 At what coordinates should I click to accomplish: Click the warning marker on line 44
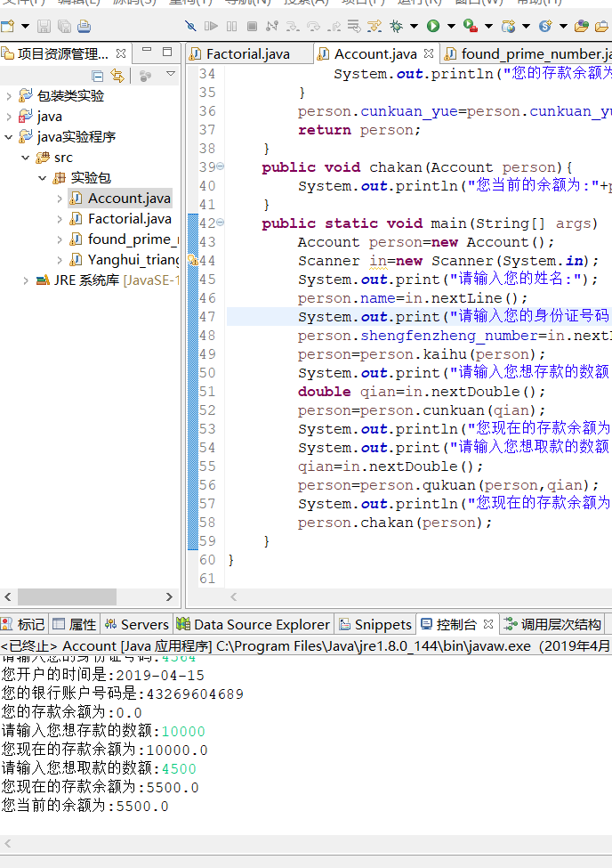(x=192, y=260)
